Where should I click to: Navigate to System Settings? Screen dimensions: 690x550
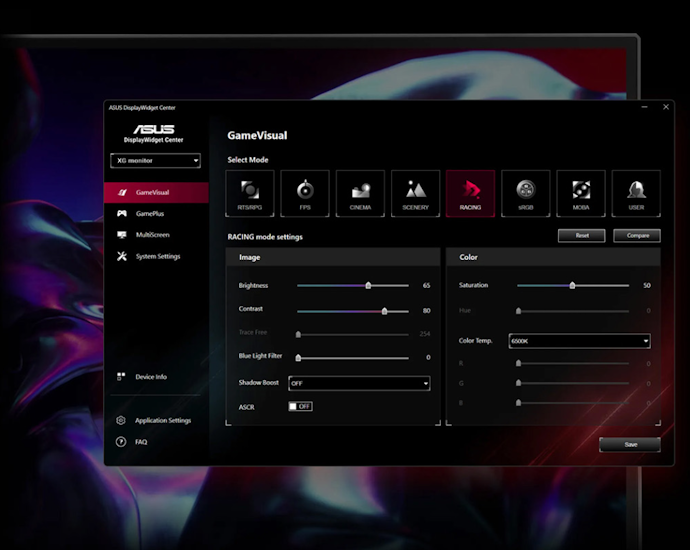pos(156,256)
